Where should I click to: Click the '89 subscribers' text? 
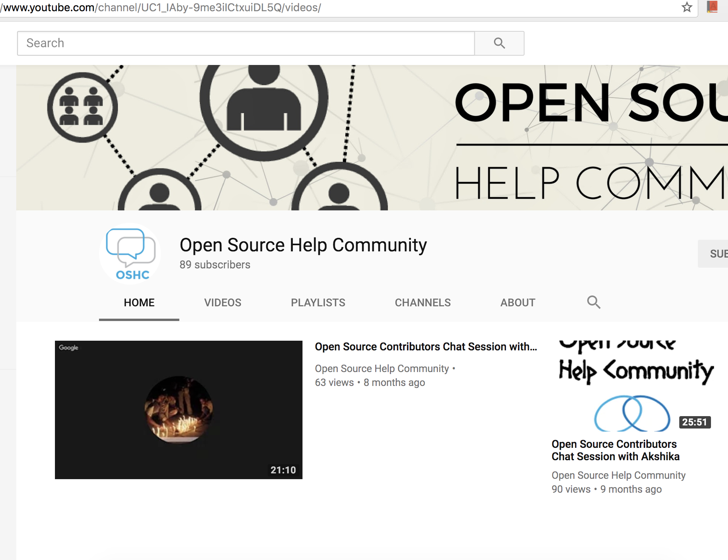point(215,265)
